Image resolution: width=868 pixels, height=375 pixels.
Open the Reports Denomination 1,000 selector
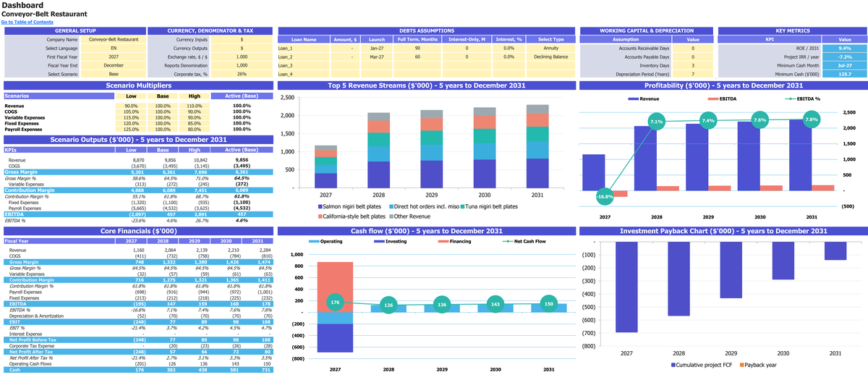[x=242, y=65]
